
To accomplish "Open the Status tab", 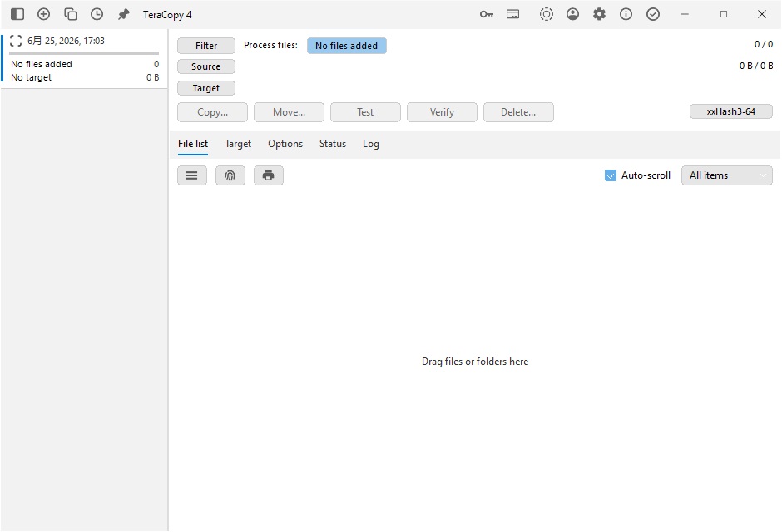I will (x=333, y=144).
